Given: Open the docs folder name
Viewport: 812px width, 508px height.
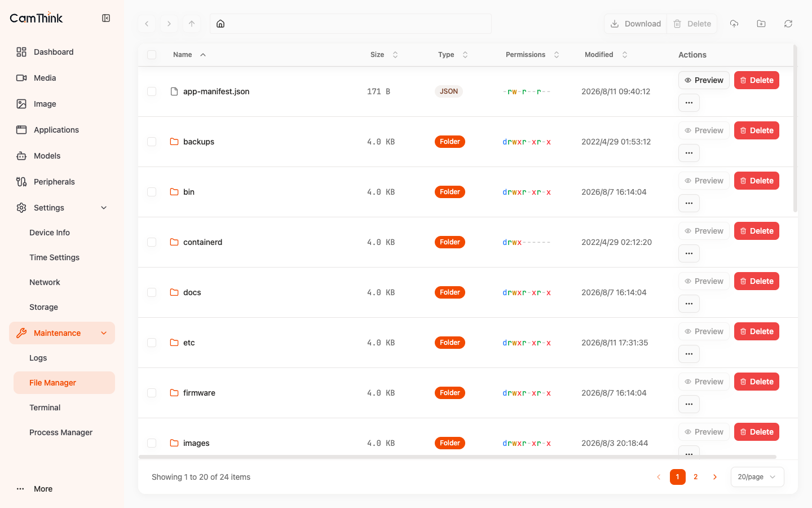Looking at the screenshot, I should click(192, 292).
